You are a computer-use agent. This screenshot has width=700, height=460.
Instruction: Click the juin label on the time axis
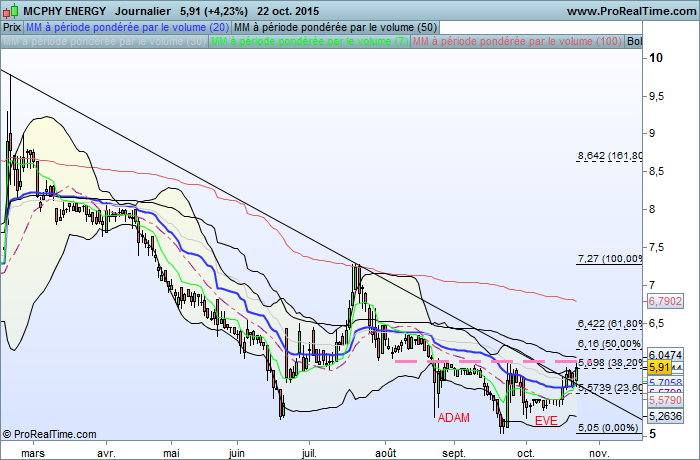(x=237, y=453)
